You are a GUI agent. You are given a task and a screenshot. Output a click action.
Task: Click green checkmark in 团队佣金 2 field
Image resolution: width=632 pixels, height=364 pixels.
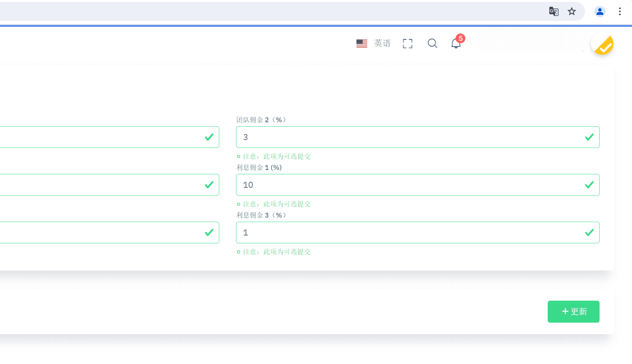(x=589, y=137)
